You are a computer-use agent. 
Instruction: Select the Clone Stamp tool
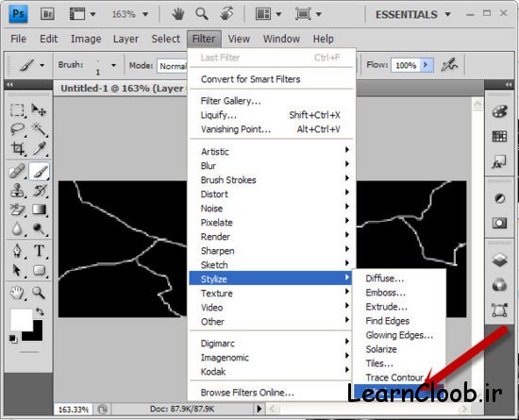pyautogui.click(x=17, y=191)
